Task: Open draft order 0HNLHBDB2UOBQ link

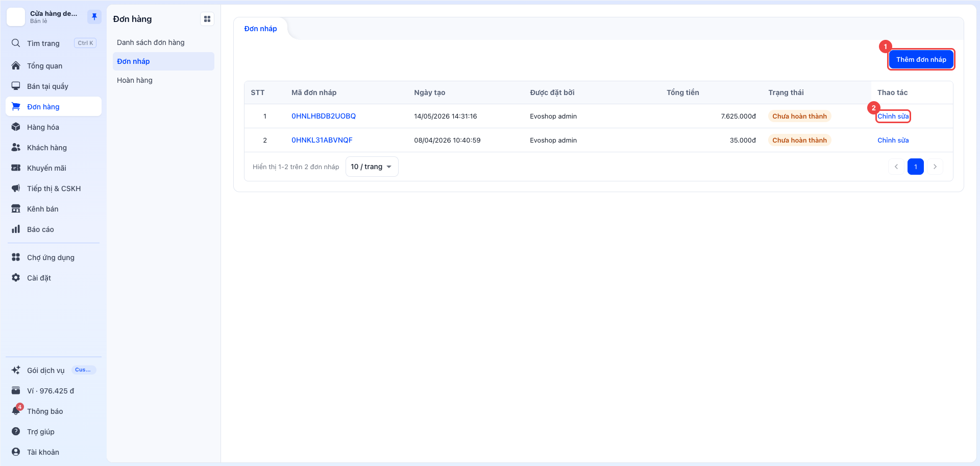Action: [324, 116]
